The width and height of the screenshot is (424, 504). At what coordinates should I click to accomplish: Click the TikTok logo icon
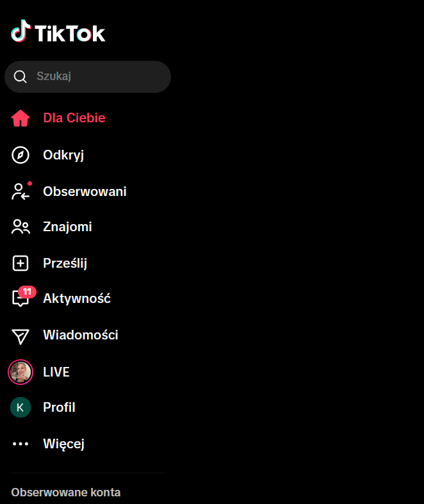point(20,31)
